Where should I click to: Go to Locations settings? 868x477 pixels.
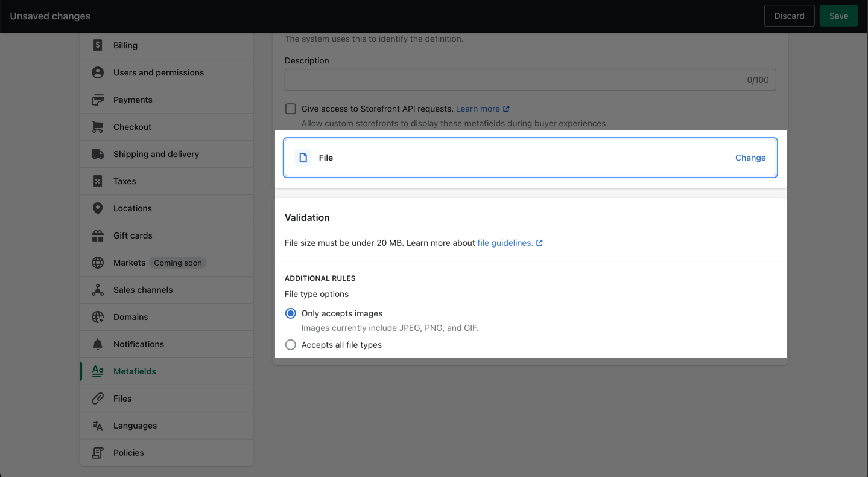[166, 208]
